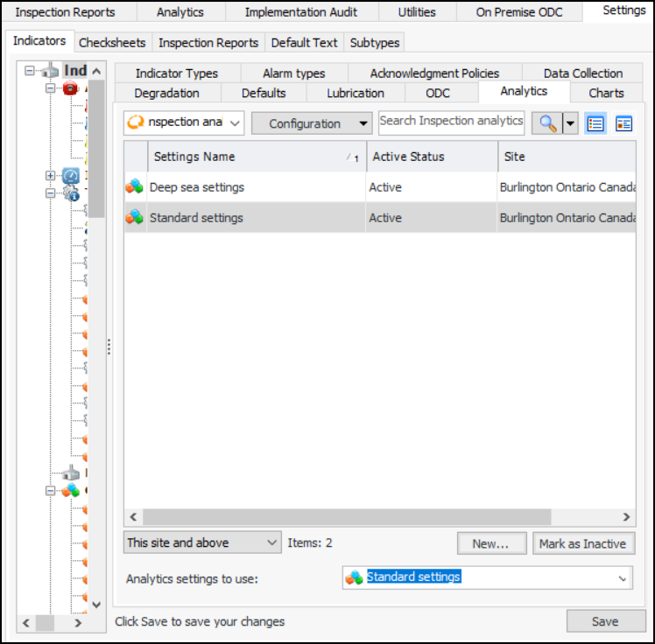The image size is (655, 644).
Task: Click the grid horizontal scrollbar thumb
Action: pos(347,517)
